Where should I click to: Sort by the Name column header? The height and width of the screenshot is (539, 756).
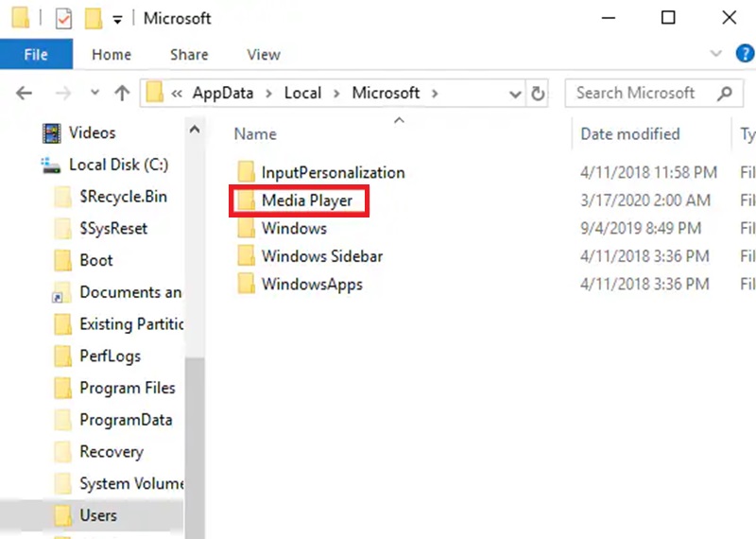255,133
